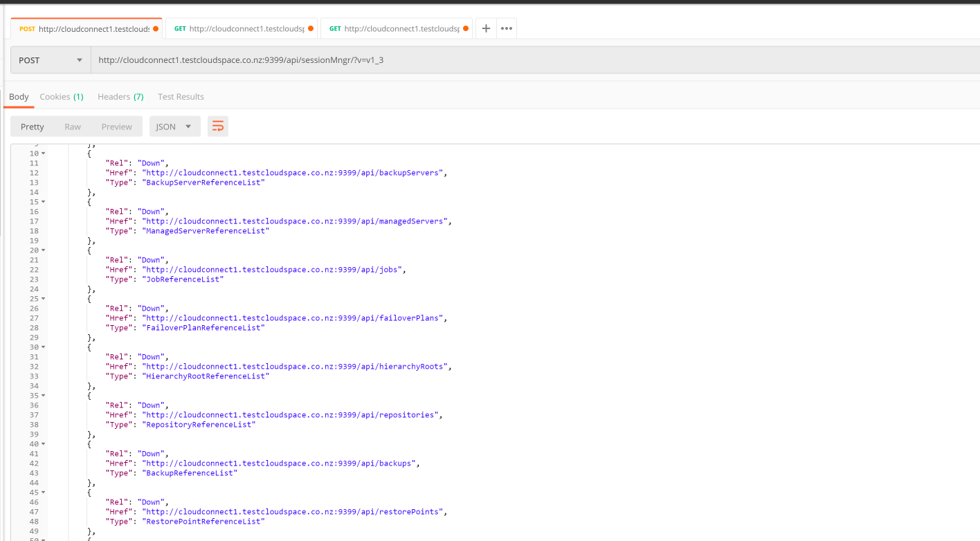Viewport: 980px width, 541px height.
Task: Switch to the third GET cloudconnect1 tab
Action: [x=397, y=28]
